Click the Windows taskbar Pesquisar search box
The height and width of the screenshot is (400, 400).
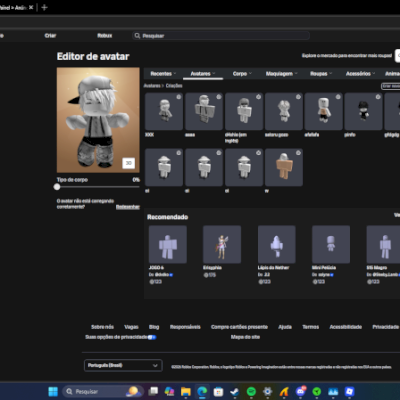tap(103, 391)
